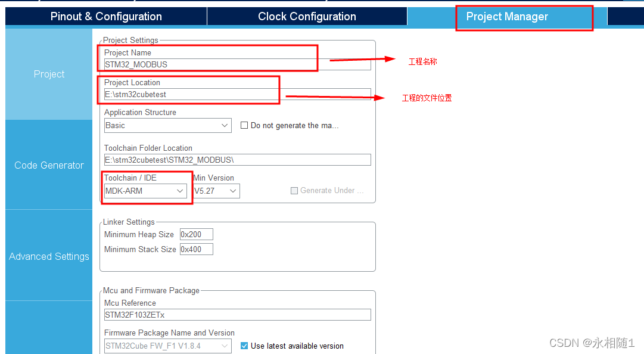Uncheck Use latest available version
Image resolution: width=644 pixels, height=354 pixels.
[244, 346]
